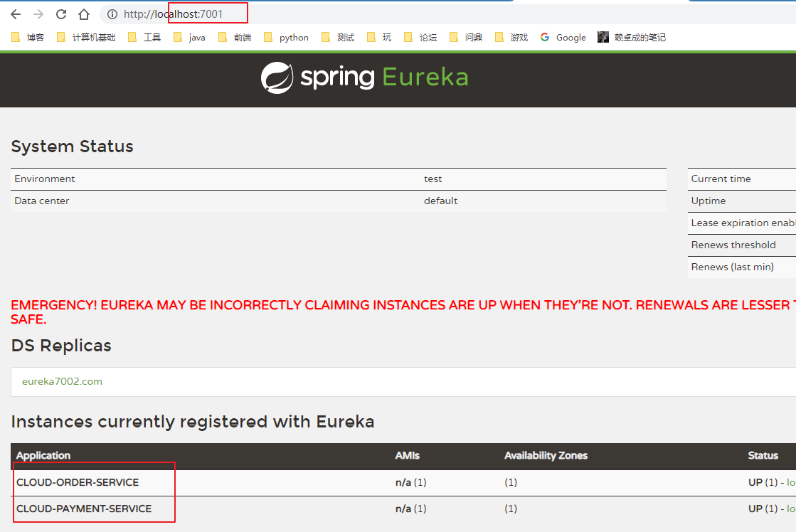Select the environment value 'test'

433,179
